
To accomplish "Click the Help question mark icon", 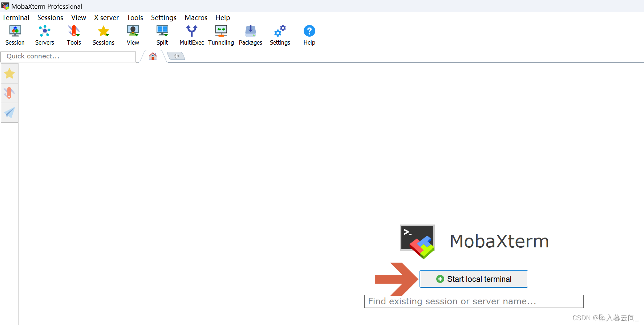I will 309,35.
